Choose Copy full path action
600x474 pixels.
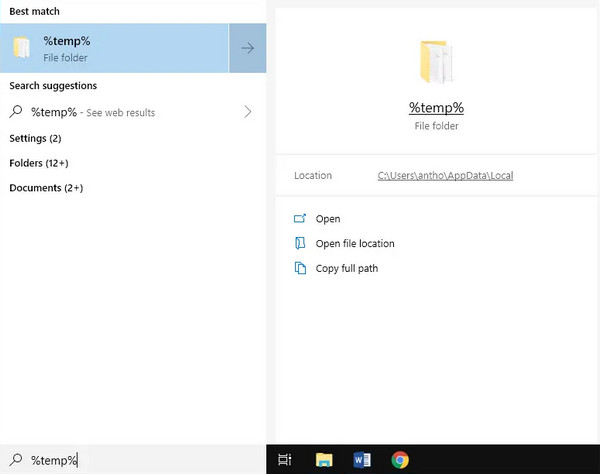(x=347, y=269)
